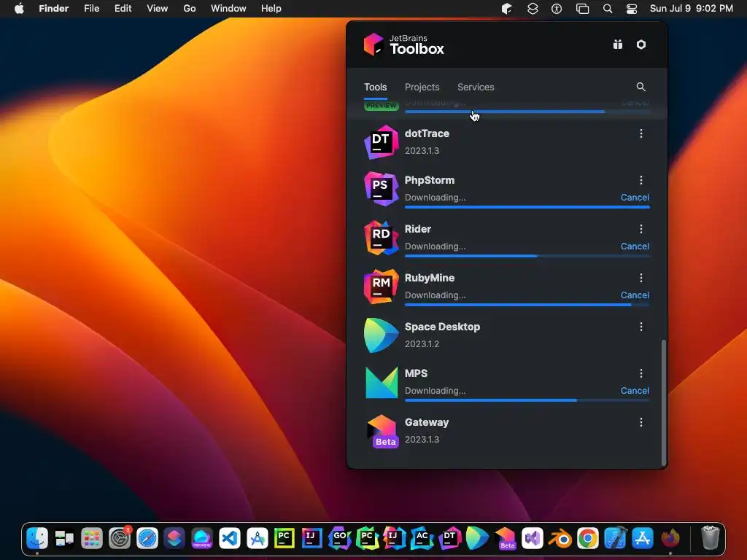The height and width of the screenshot is (560, 747).
Task: Click the Rider tool name
Action: pos(418,229)
